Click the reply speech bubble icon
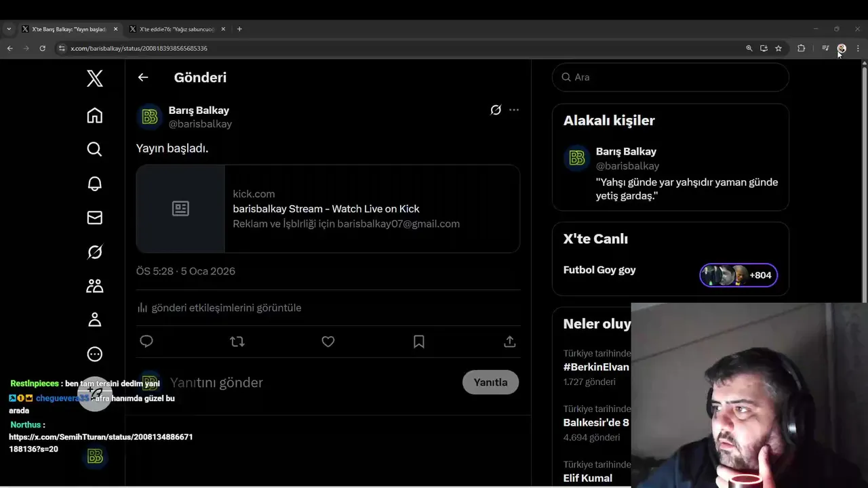The width and height of the screenshot is (868, 488). [146, 342]
